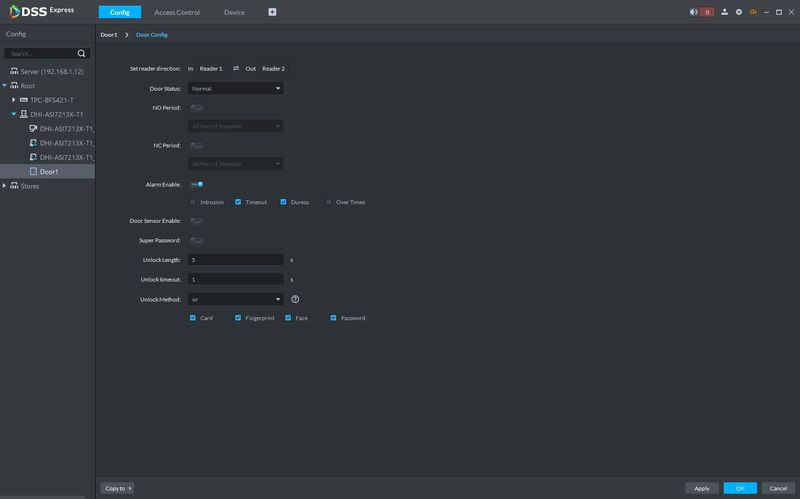Switch to the Access Control tab
800x499 pixels.
177,12
